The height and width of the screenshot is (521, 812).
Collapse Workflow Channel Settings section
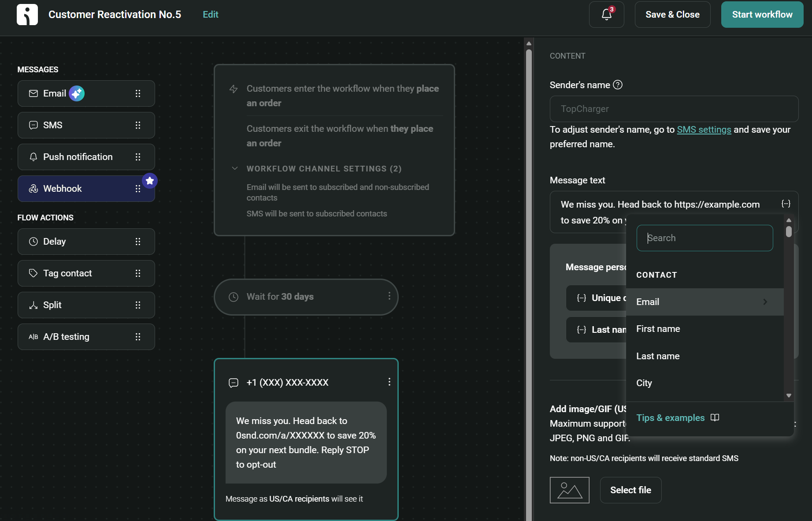tap(235, 168)
